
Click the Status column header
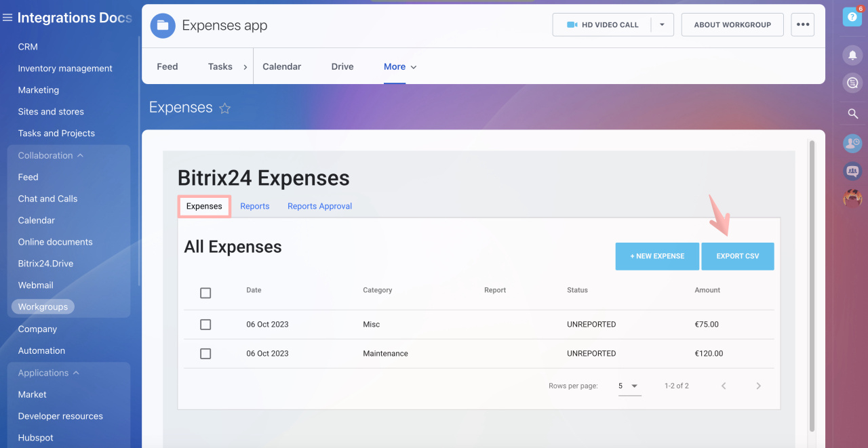[x=577, y=290]
